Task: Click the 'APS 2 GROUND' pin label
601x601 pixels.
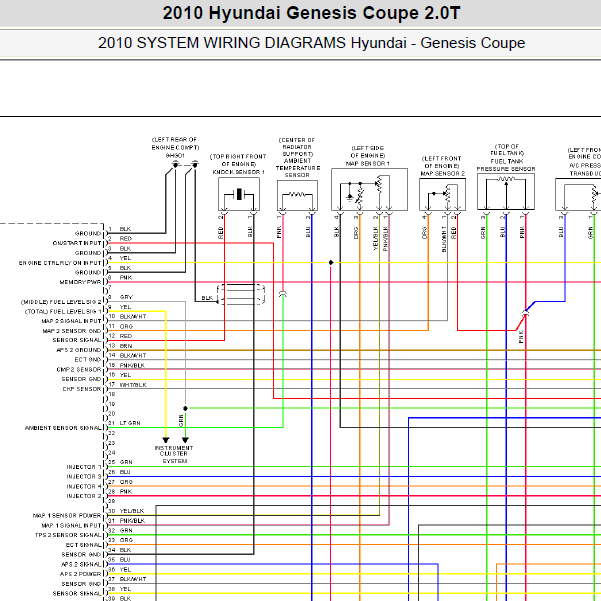Action: click(79, 350)
